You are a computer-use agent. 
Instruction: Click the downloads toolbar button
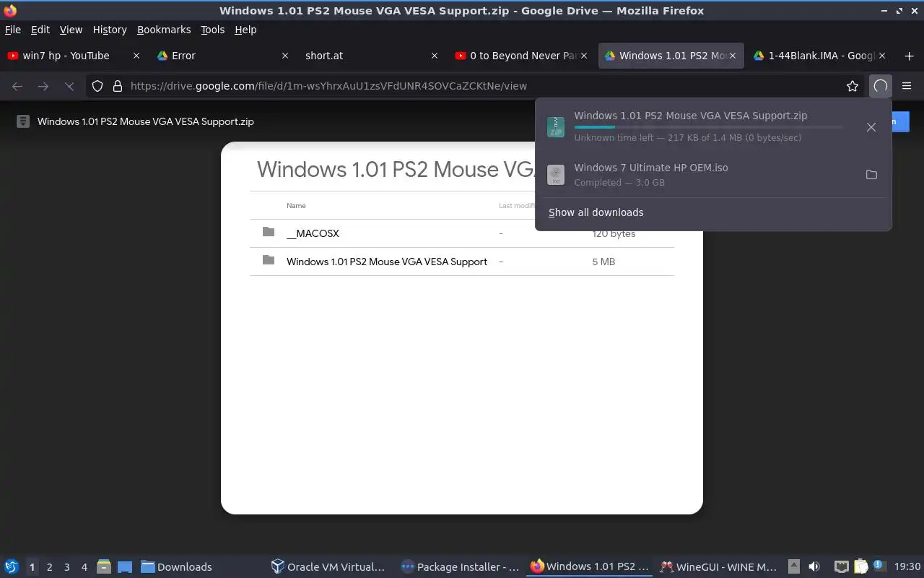pyautogui.click(x=880, y=86)
